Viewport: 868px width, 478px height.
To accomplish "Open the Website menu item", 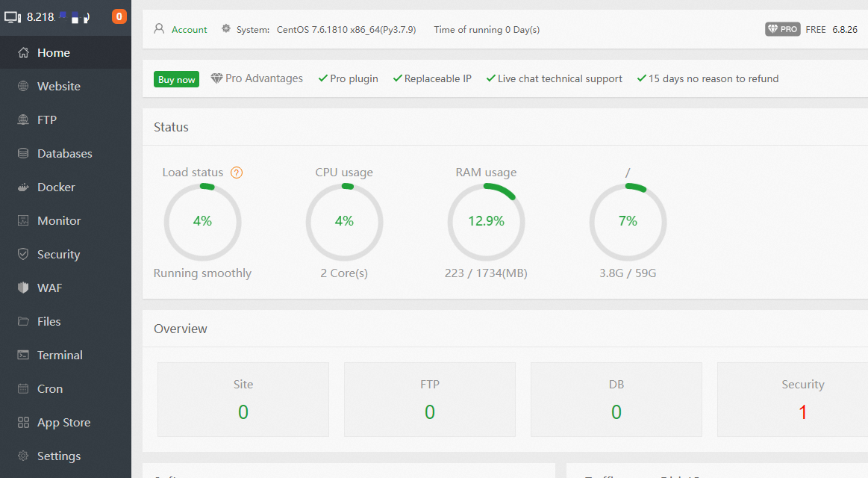I will pyautogui.click(x=66, y=87).
